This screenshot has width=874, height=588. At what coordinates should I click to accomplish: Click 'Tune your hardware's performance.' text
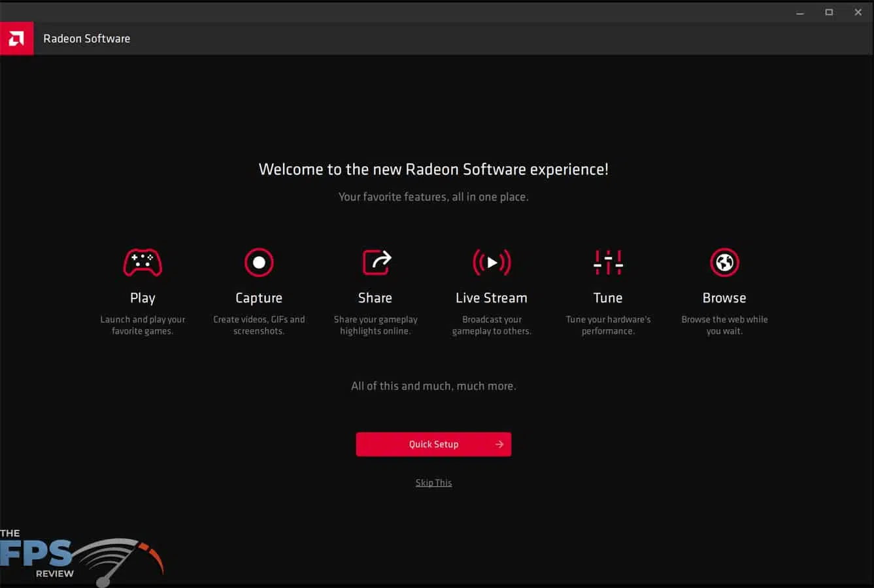pos(608,325)
